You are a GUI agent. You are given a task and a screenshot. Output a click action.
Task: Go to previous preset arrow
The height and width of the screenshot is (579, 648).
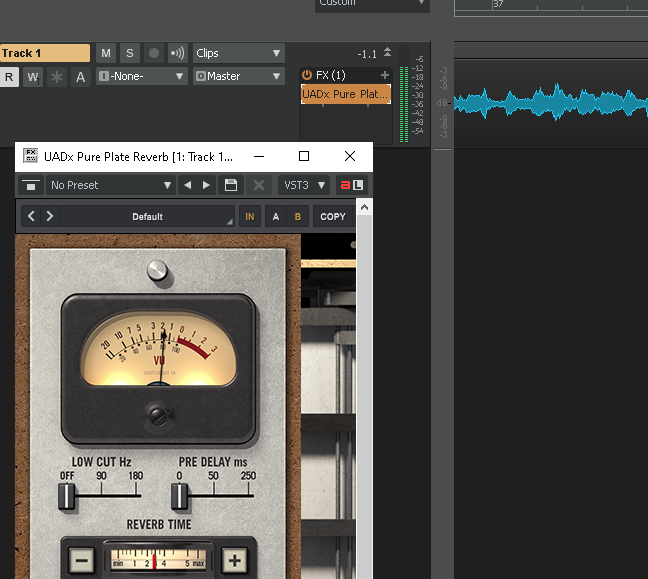(x=187, y=185)
